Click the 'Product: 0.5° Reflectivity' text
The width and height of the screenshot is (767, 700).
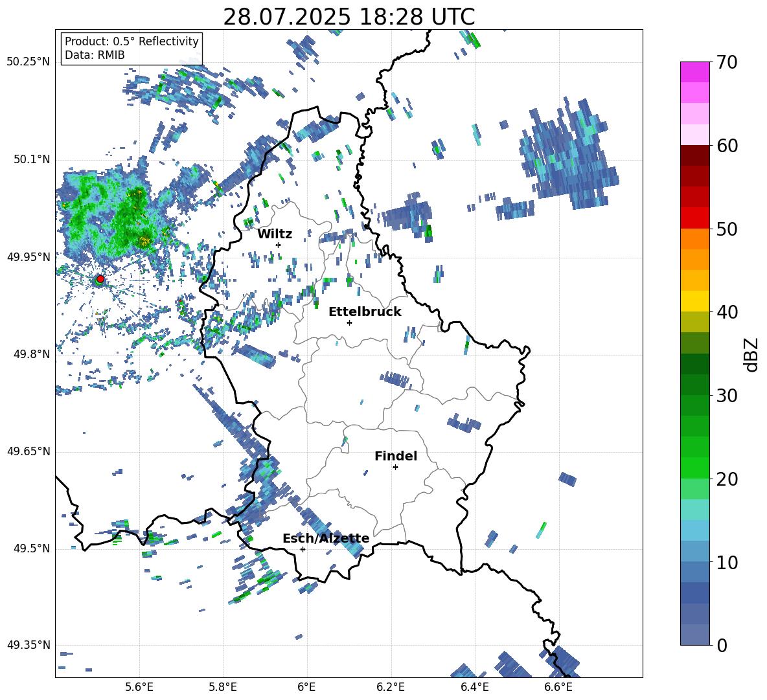pyautogui.click(x=132, y=41)
